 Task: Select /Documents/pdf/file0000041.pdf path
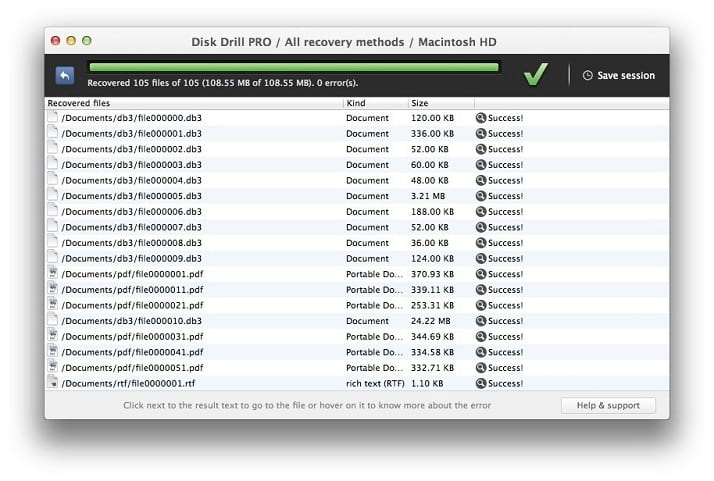pyautogui.click(x=133, y=352)
